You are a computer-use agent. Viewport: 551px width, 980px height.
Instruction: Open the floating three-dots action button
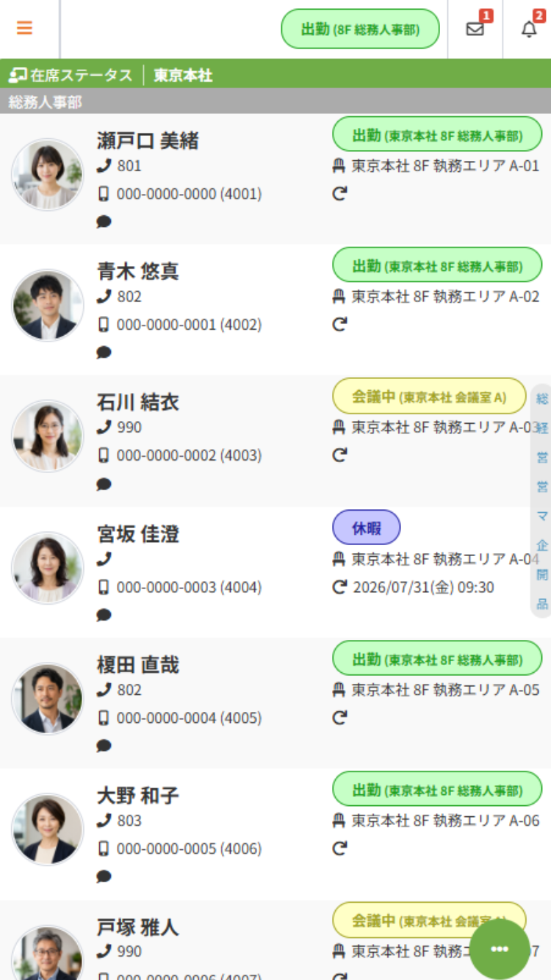click(x=500, y=949)
